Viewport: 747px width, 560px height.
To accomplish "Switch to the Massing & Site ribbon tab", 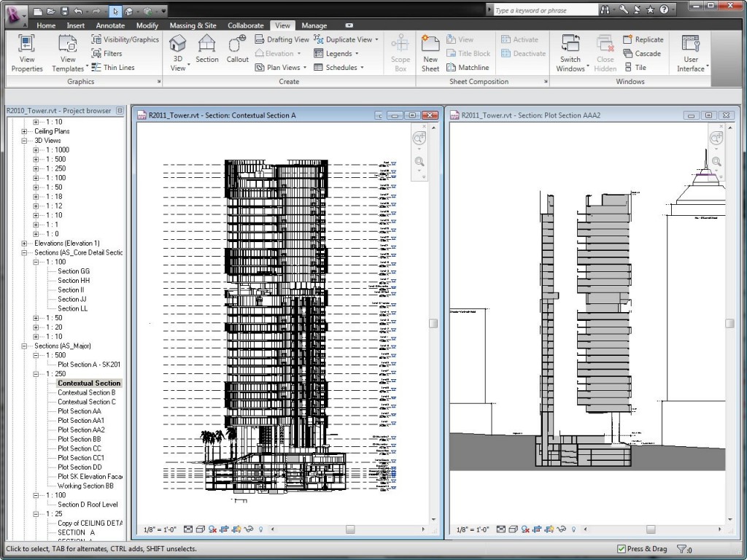I will tap(193, 25).
